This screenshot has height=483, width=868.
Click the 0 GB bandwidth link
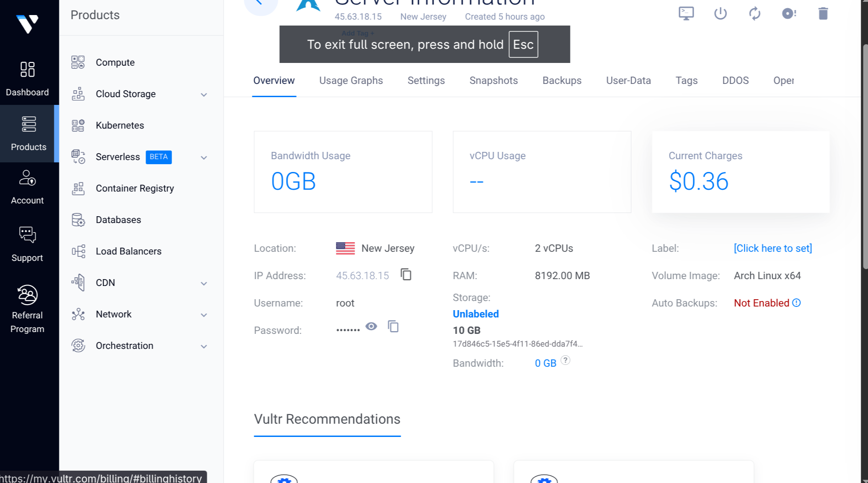[545, 364]
